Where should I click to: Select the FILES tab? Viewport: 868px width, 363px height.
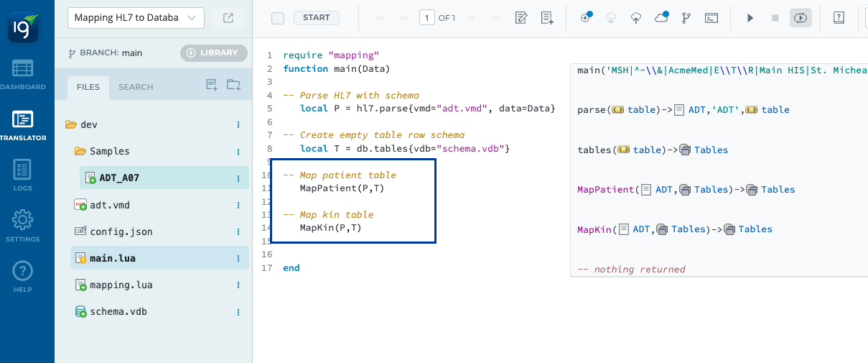point(88,87)
